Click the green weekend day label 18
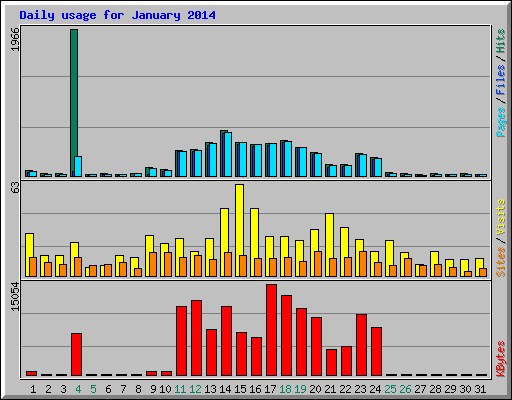Viewport: 512px width, 400px height. point(285,389)
